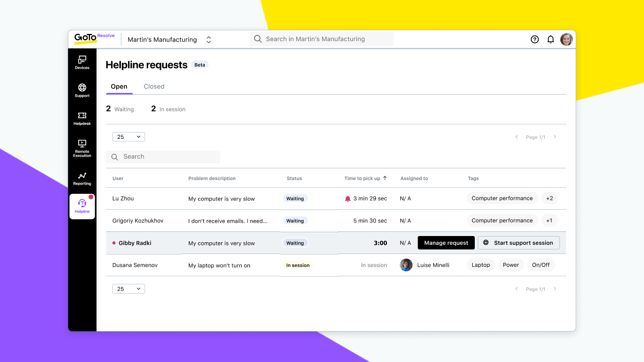The image size is (644, 362).
Task: Open the notifications bell
Action: [550, 40]
